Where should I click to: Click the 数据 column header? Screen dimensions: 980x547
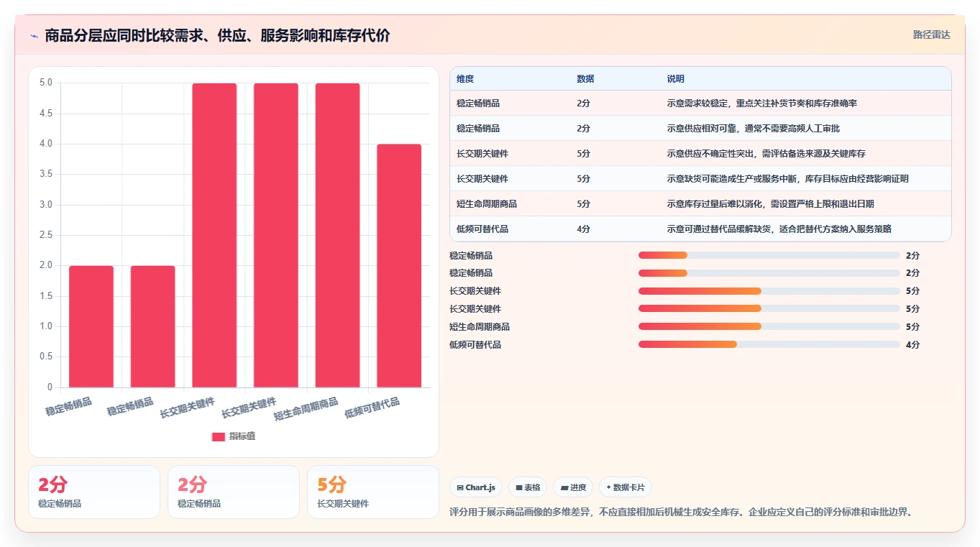click(585, 79)
